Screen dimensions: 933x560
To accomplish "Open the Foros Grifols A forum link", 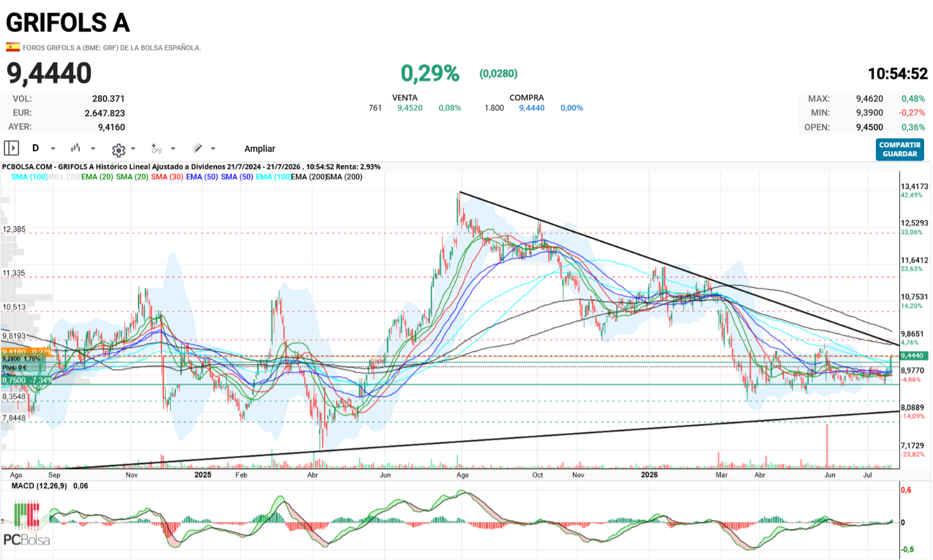I will click(x=112, y=48).
